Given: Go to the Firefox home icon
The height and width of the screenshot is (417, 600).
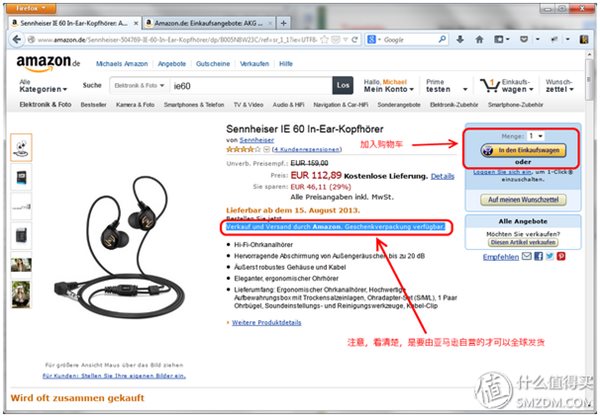Looking at the screenshot, I should coord(479,39).
